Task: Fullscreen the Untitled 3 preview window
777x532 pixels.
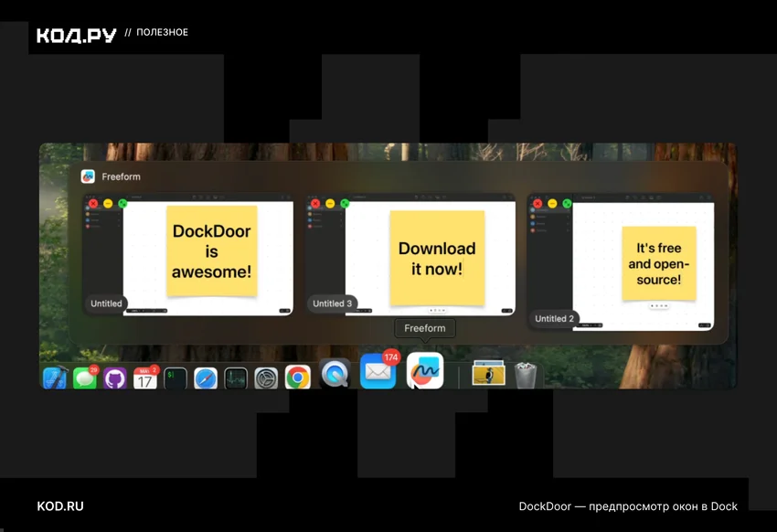Action: (346, 204)
